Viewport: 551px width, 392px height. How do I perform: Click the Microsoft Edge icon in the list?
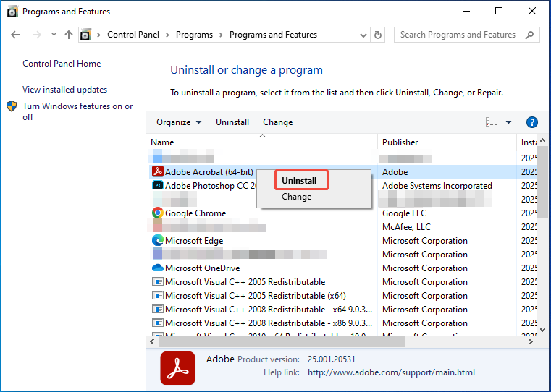tap(157, 240)
